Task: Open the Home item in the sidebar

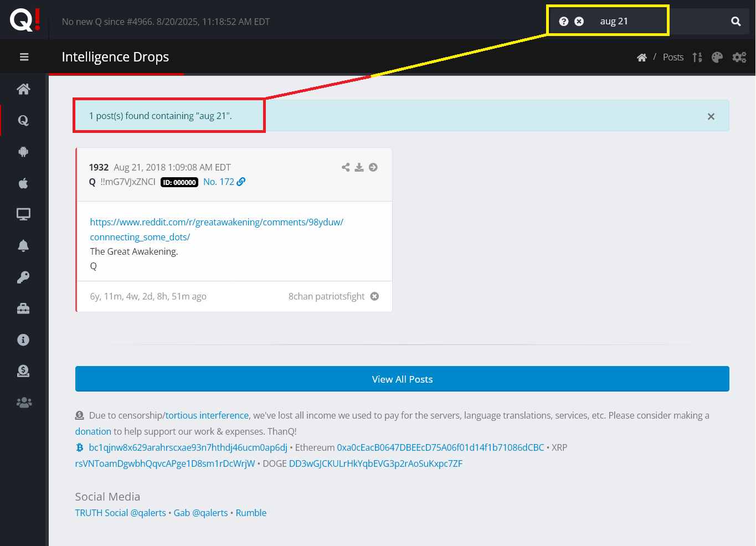Action: pos(23,89)
